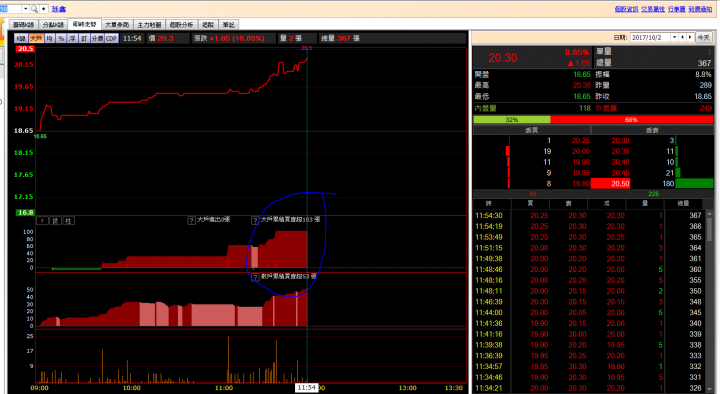Click help icon next to 散戶累積買賣超53張
This screenshot has height=394, width=720.
tap(255, 277)
